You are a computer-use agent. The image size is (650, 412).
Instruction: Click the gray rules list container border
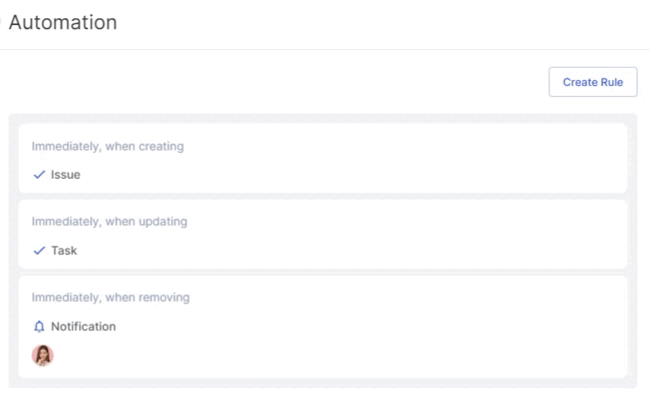tap(13, 251)
